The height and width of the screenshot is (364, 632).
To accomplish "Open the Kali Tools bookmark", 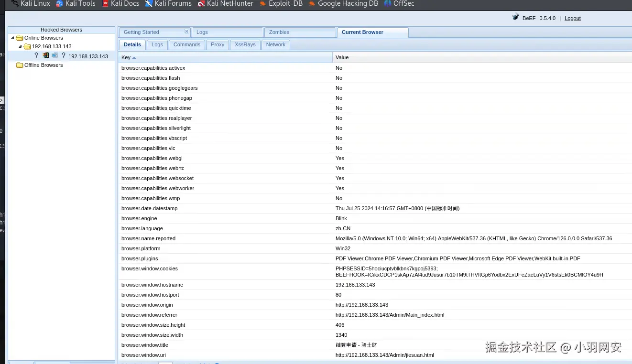I will pyautogui.click(x=76, y=3).
